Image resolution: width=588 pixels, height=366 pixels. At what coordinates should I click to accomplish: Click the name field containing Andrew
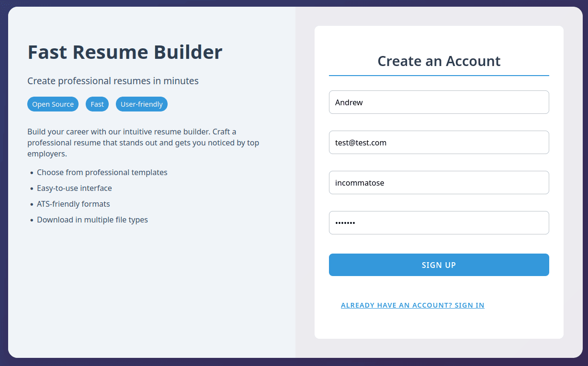point(439,102)
